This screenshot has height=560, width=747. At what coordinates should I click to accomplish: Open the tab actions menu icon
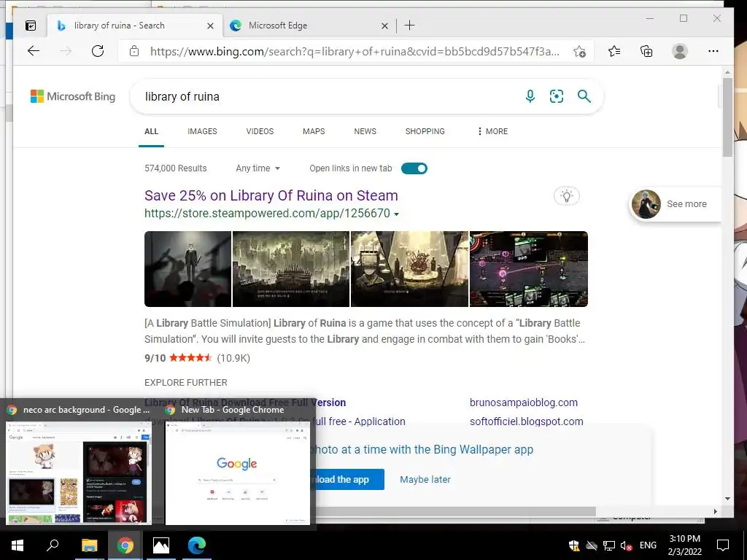(31, 26)
